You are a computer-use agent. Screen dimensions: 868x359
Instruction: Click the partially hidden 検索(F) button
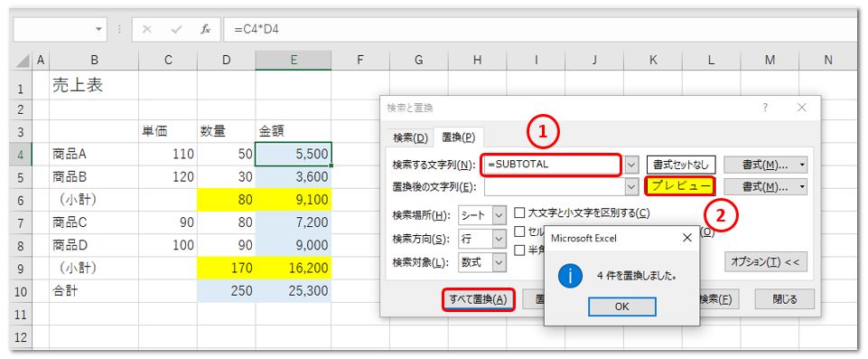point(719,299)
